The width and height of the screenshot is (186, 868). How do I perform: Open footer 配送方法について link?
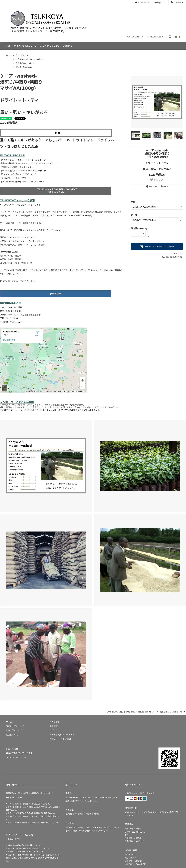(x=14, y=731)
